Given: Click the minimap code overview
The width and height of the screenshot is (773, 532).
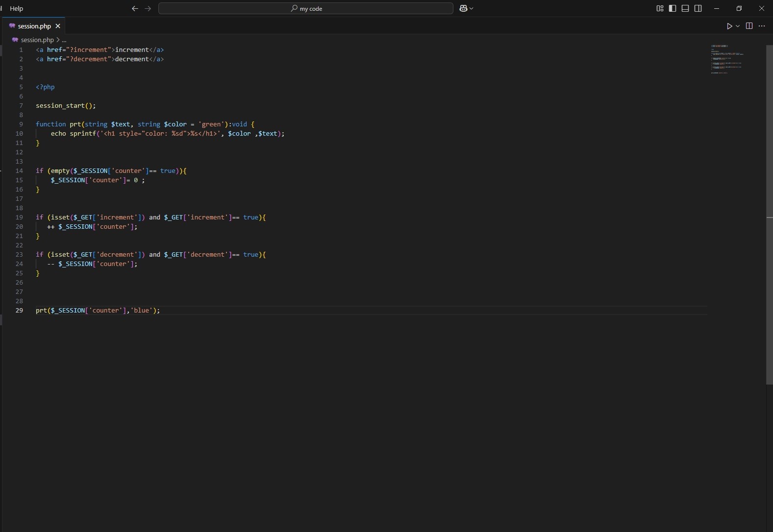Looking at the screenshot, I should coord(727,59).
